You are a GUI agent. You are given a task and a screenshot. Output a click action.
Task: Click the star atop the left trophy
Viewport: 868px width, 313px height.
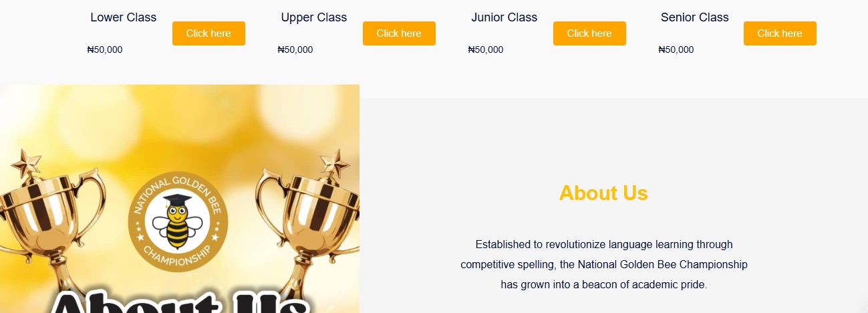tap(27, 163)
